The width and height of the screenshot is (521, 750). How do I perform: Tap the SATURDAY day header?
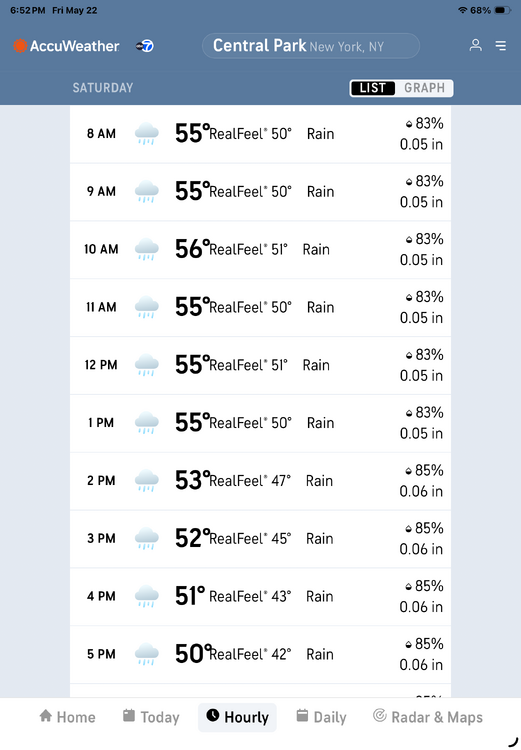[103, 88]
